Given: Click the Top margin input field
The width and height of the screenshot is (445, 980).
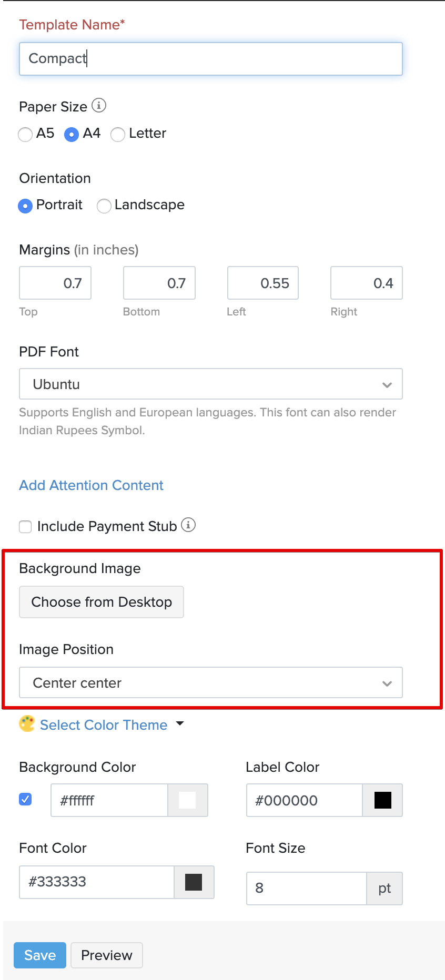Looking at the screenshot, I should point(55,283).
